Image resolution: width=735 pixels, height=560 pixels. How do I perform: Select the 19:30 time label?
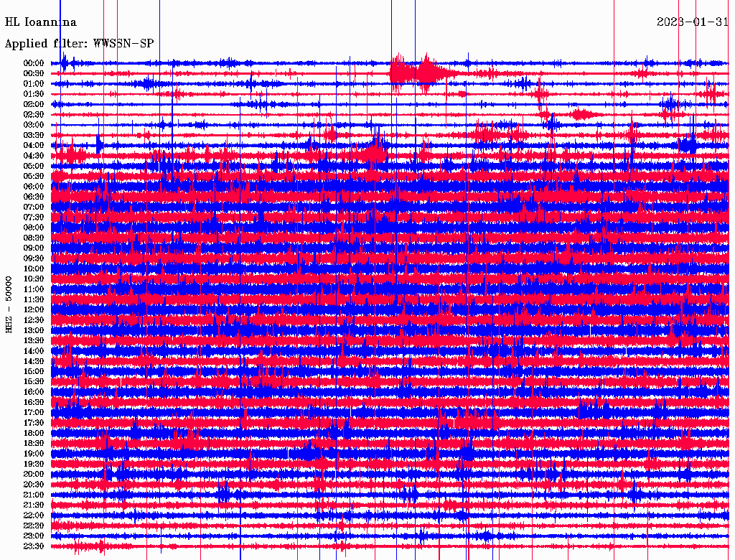(34, 464)
